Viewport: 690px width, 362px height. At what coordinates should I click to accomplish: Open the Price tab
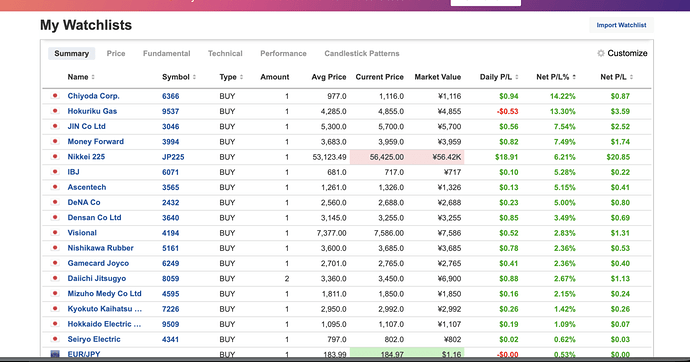point(116,53)
